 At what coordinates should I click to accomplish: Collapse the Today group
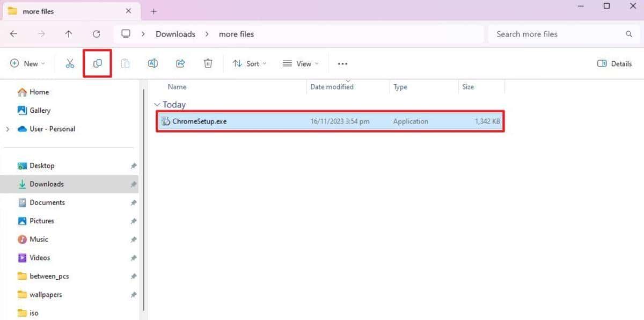coord(157,104)
